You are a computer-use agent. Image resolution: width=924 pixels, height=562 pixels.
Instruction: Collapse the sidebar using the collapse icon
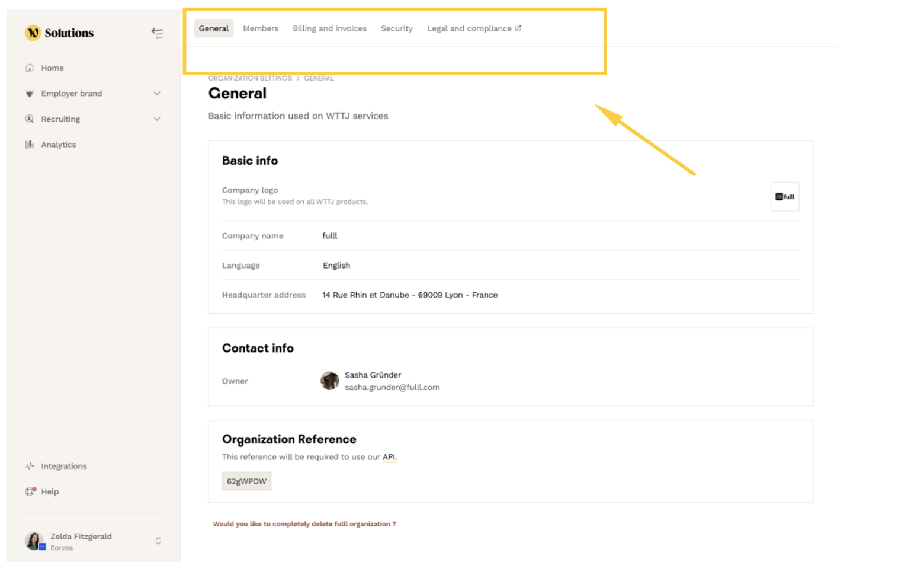157,33
